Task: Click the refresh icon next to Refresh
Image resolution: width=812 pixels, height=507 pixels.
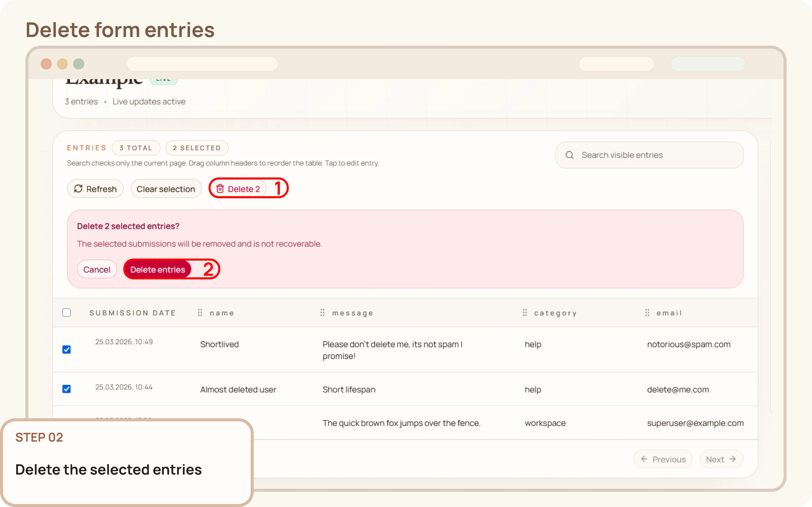Action: [x=78, y=188]
